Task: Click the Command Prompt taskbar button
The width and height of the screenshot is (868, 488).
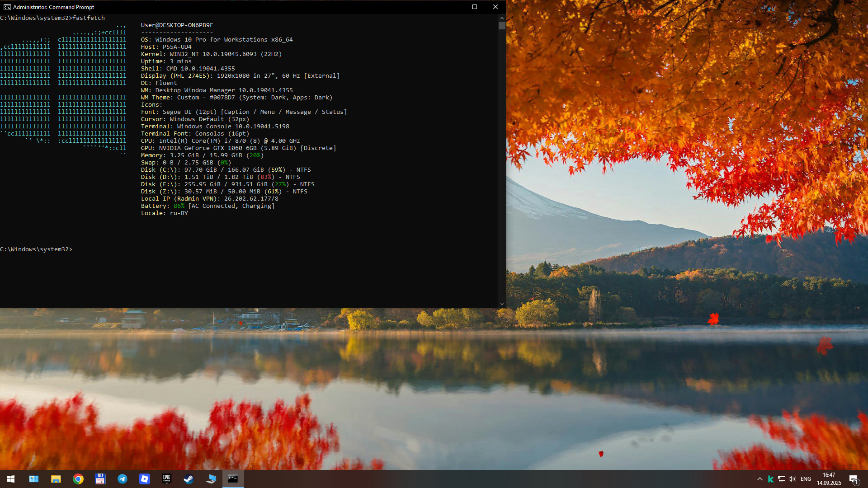Action: (233, 479)
